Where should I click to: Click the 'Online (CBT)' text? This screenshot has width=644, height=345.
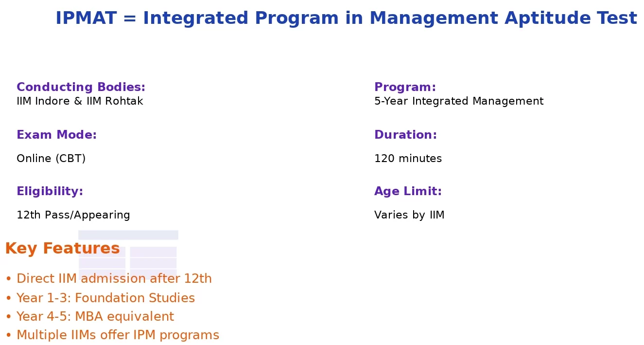tap(51, 159)
